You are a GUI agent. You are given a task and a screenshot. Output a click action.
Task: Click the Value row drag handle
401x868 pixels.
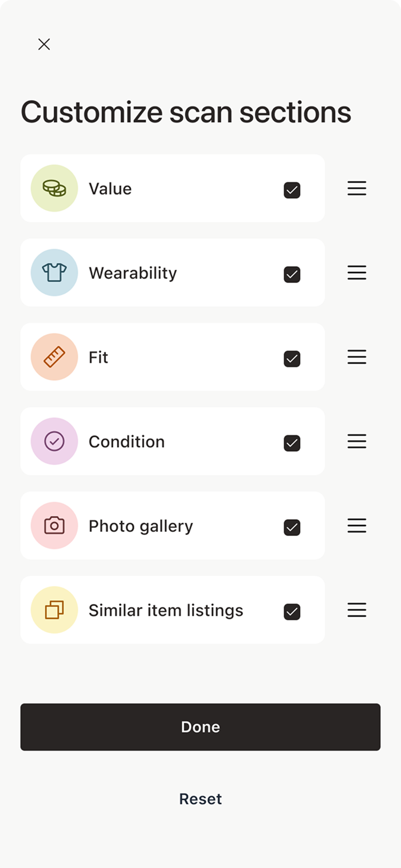pos(357,188)
